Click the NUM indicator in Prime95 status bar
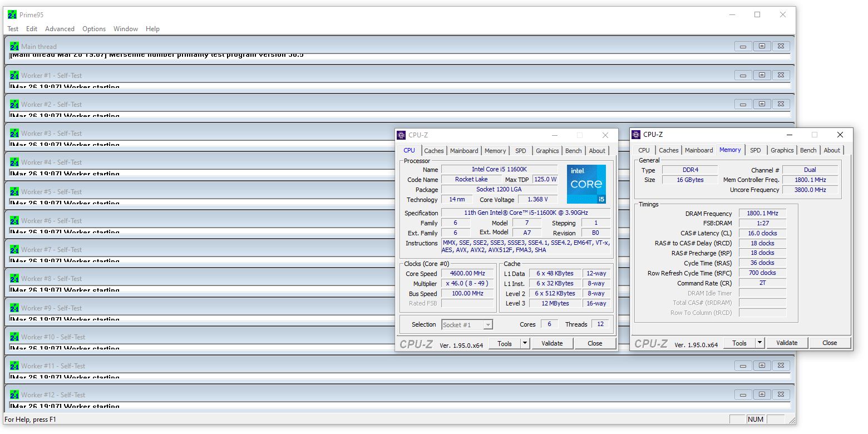This screenshot has height=434, width=868. [x=756, y=420]
